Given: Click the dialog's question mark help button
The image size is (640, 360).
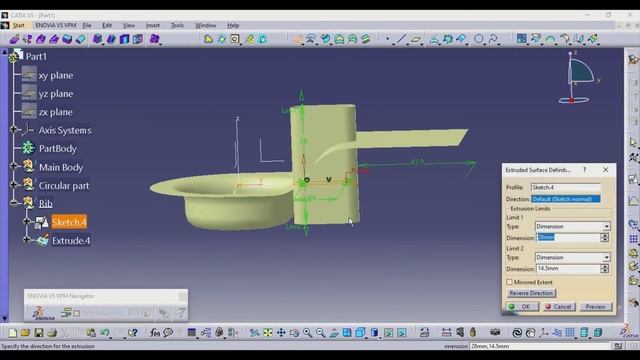Looking at the screenshot, I should point(584,169).
